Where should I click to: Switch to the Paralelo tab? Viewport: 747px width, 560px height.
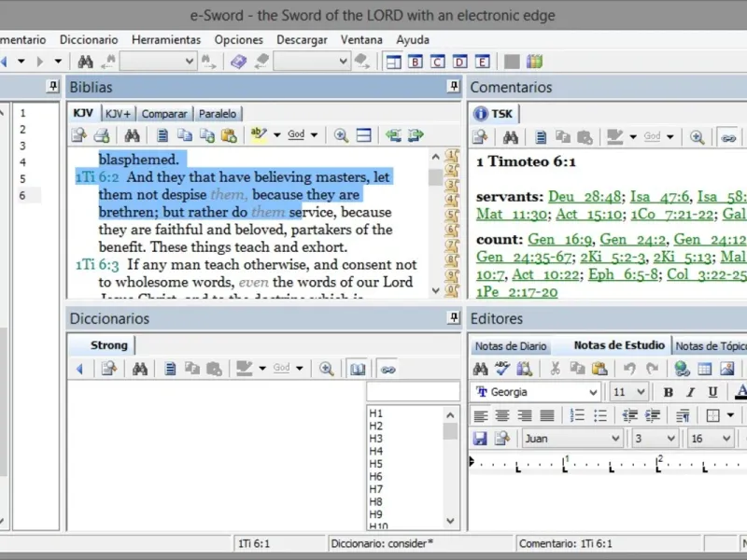(218, 114)
